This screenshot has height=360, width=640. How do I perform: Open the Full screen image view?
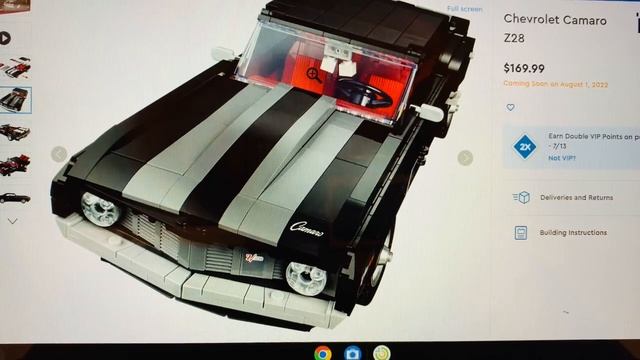coord(464,9)
